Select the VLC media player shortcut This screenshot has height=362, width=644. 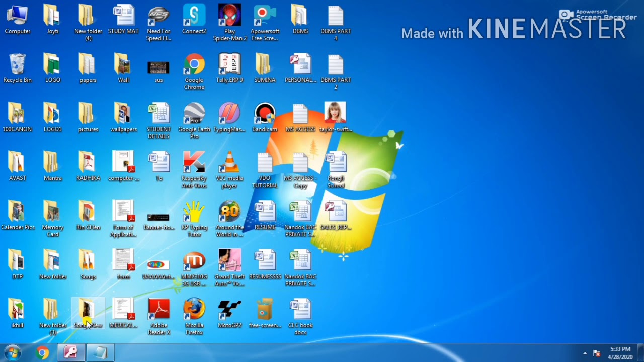229,170
